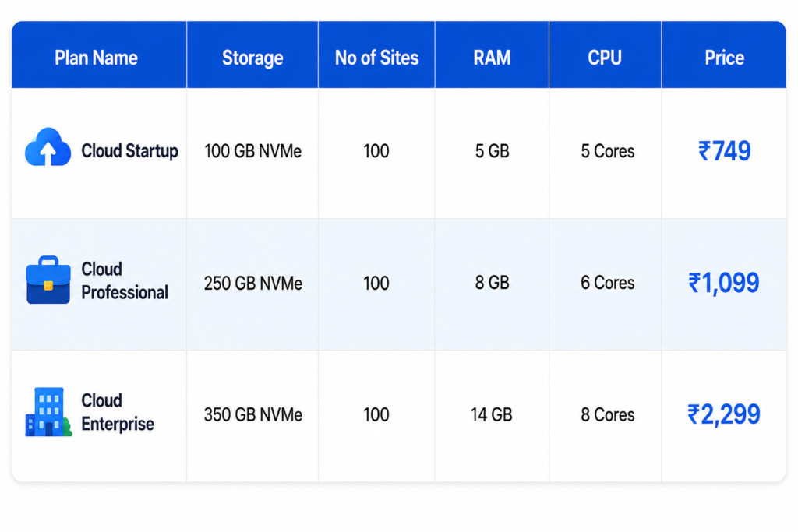
Task: Click the 8 GB RAM value
Action: [x=493, y=283]
